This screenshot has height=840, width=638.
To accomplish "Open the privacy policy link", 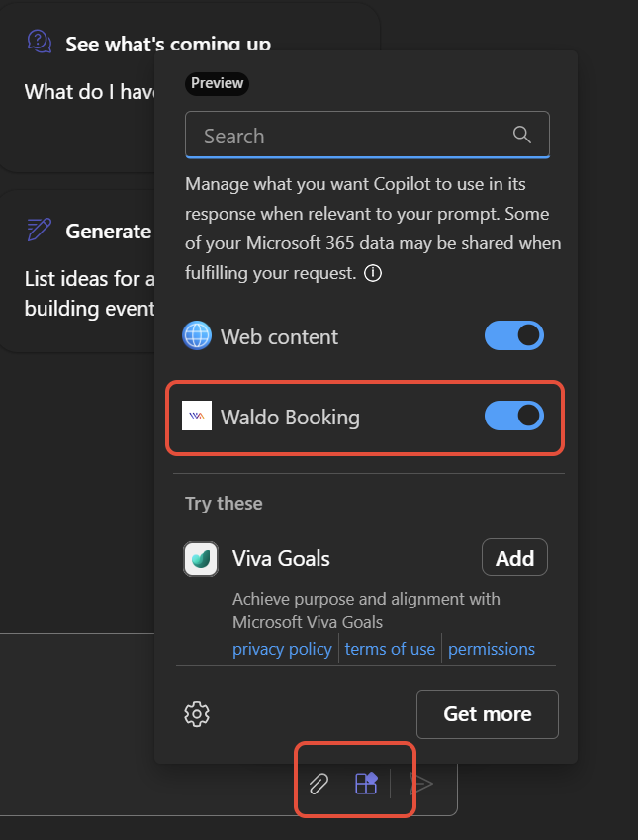I will [282, 649].
